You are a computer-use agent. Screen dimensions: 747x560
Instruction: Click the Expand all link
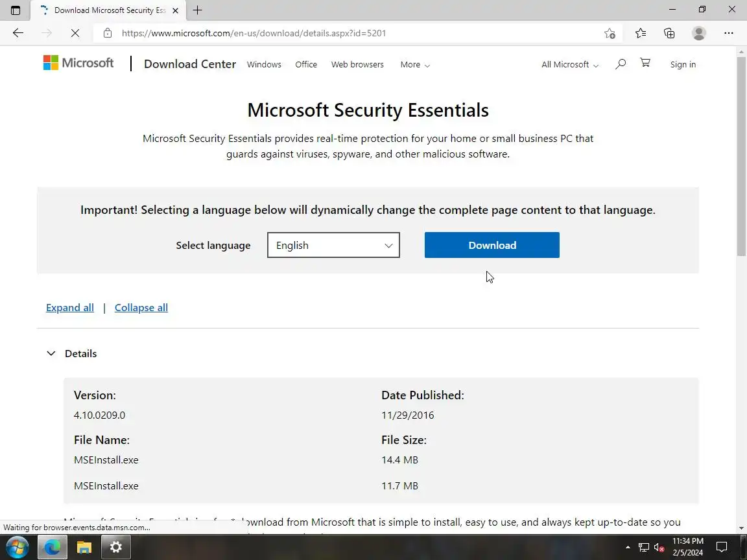[x=70, y=308]
